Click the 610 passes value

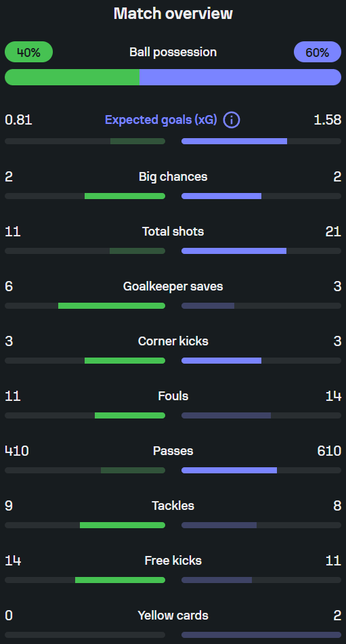(329, 451)
